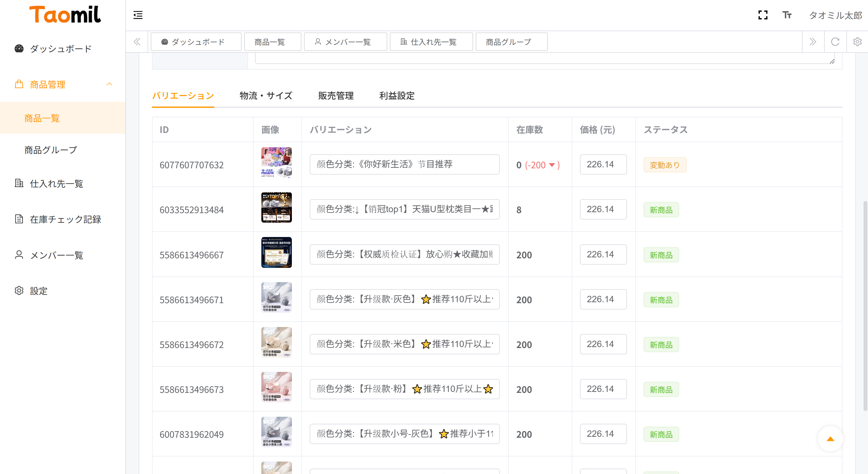
Task: Click the shopping bag icon beside 商品管理
Action: (19, 84)
